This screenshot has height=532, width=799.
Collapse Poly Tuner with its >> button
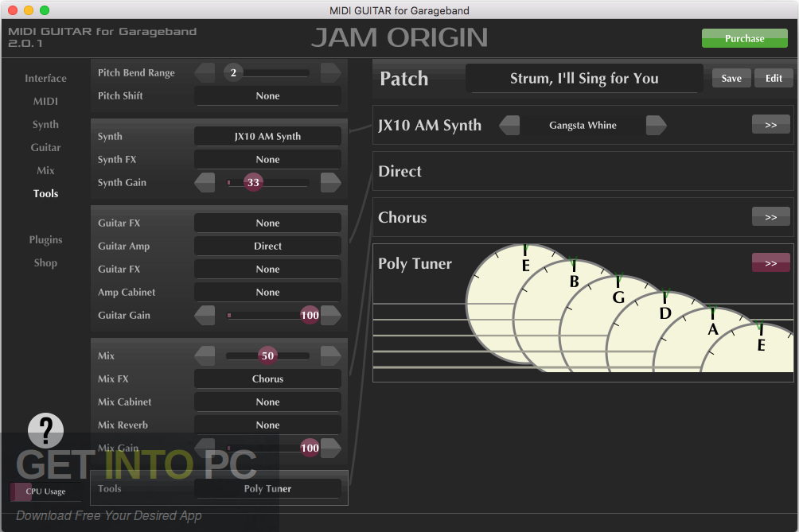click(771, 262)
